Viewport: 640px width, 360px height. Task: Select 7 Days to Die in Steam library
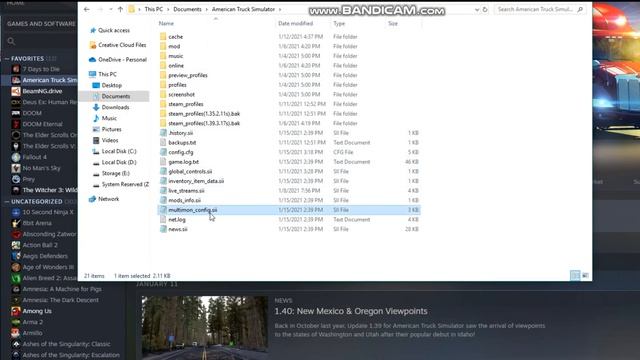tap(41, 69)
